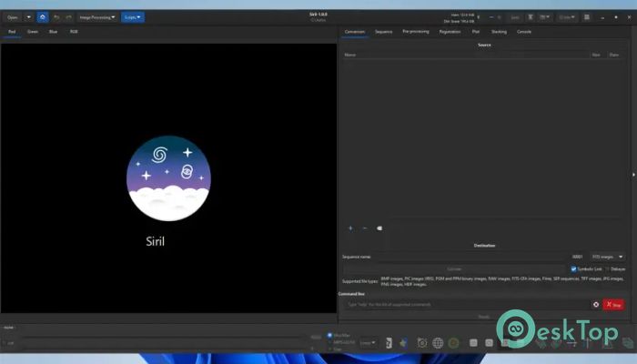Open the Pre-processing tab
The height and width of the screenshot is (364, 637).
click(416, 32)
